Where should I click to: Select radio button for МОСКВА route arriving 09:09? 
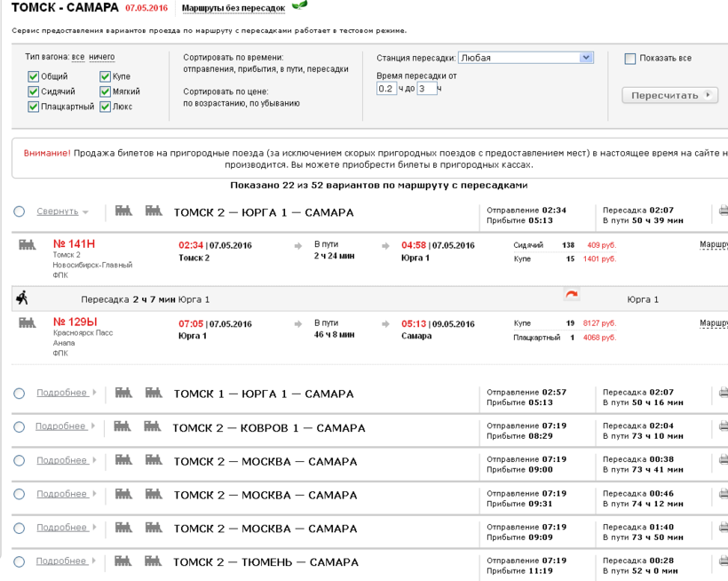pyautogui.click(x=19, y=528)
